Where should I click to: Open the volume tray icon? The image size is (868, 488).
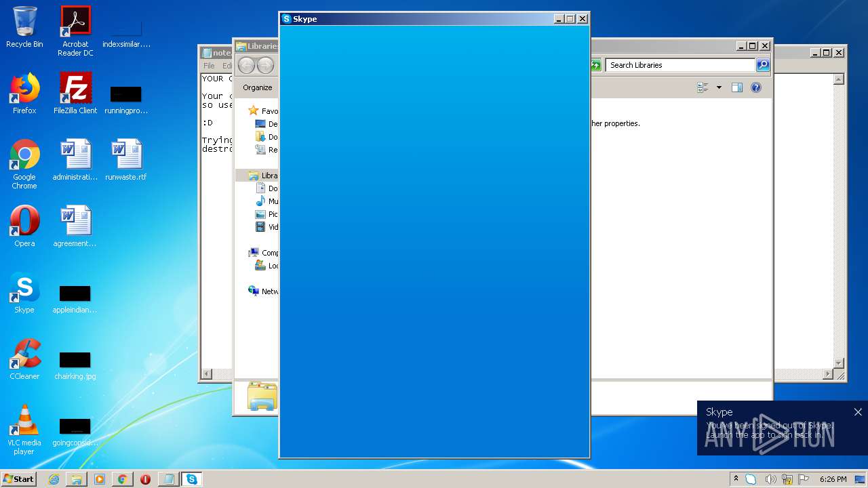coord(770,479)
